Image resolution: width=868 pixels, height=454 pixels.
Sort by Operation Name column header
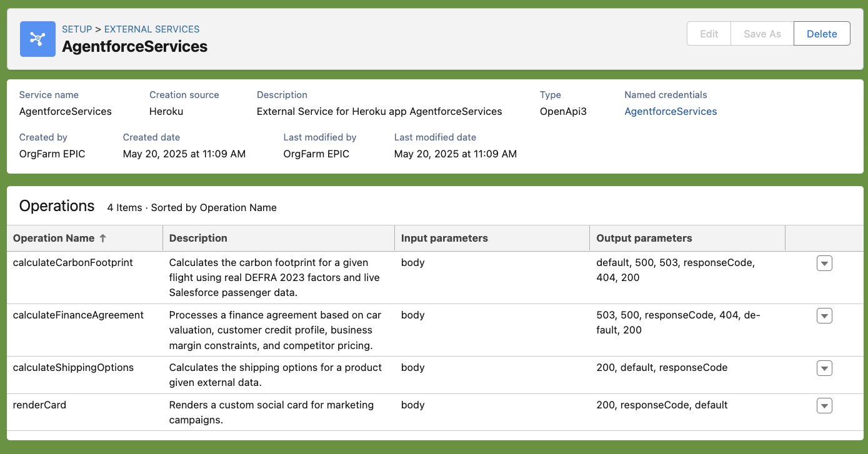point(85,238)
